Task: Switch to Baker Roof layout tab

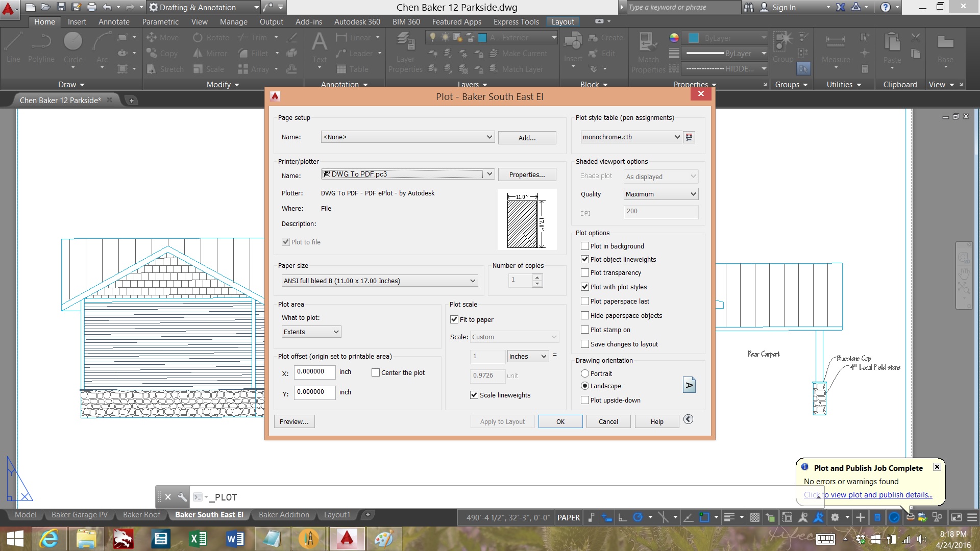Action: pos(141,515)
